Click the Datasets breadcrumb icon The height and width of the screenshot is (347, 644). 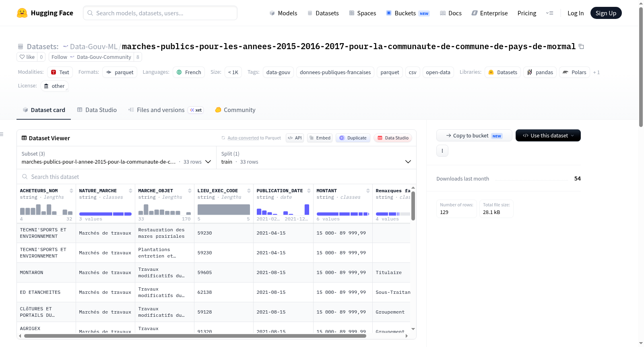pyautogui.click(x=21, y=46)
